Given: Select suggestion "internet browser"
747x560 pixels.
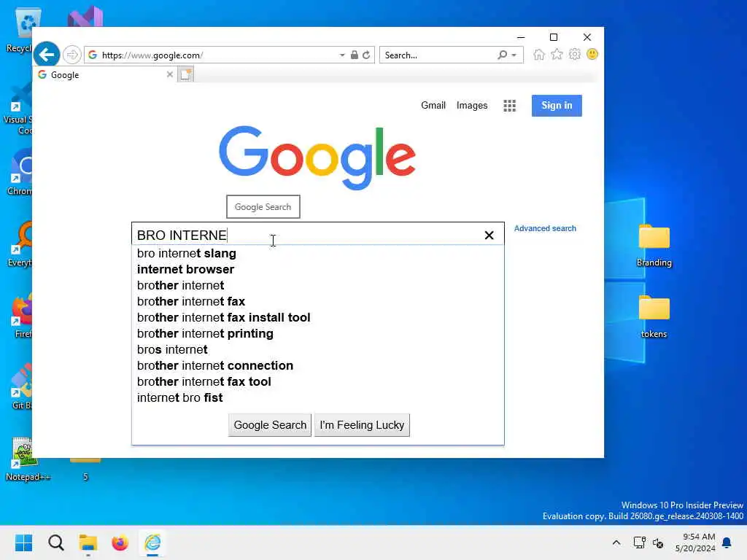Looking at the screenshot, I should [x=317, y=270].
